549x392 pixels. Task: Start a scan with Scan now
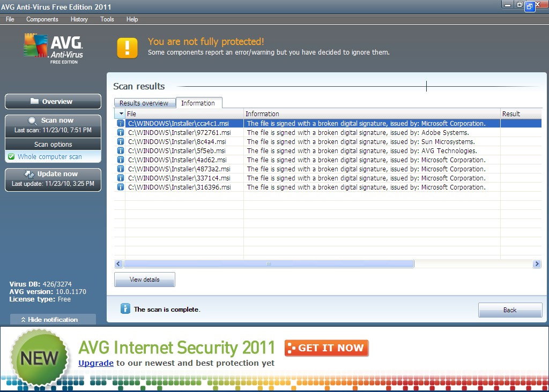tap(53, 125)
